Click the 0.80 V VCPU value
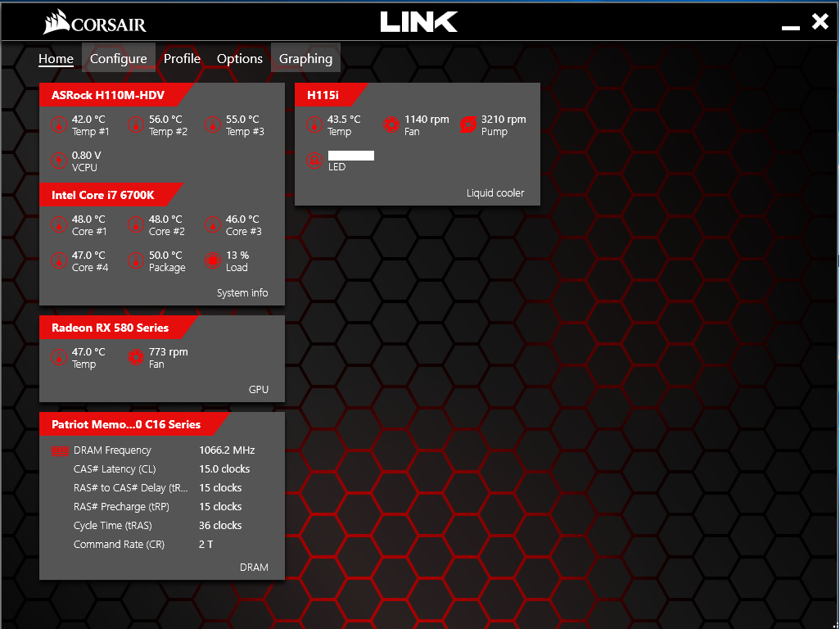The height and width of the screenshot is (629, 840). point(86,156)
